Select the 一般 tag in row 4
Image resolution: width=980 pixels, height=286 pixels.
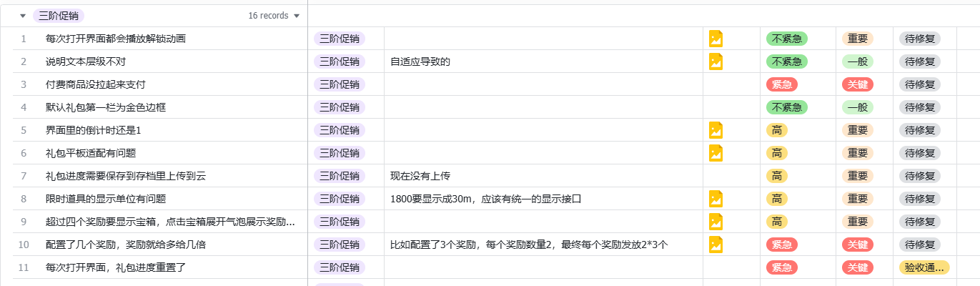tap(858, 107)
